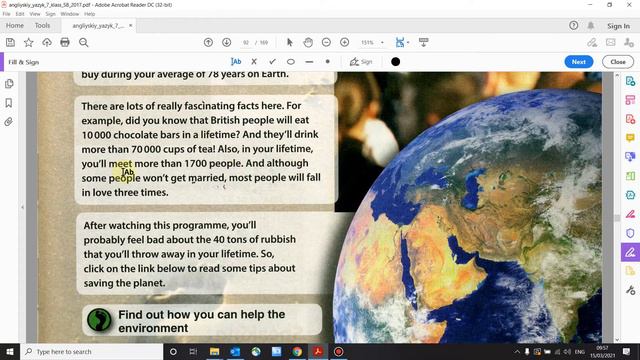Open the attachments paperclip panel

point(9,122)
